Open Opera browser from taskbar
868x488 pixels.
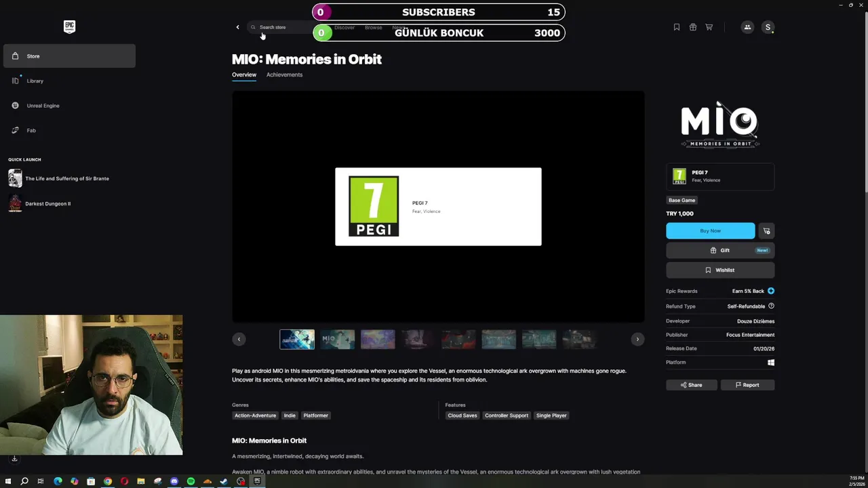click(x=124, y=481)
